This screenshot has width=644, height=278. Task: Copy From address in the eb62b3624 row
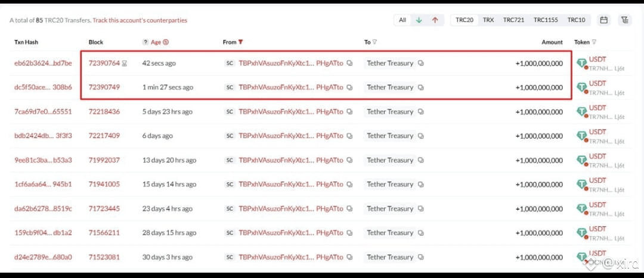tap(349, 64)
